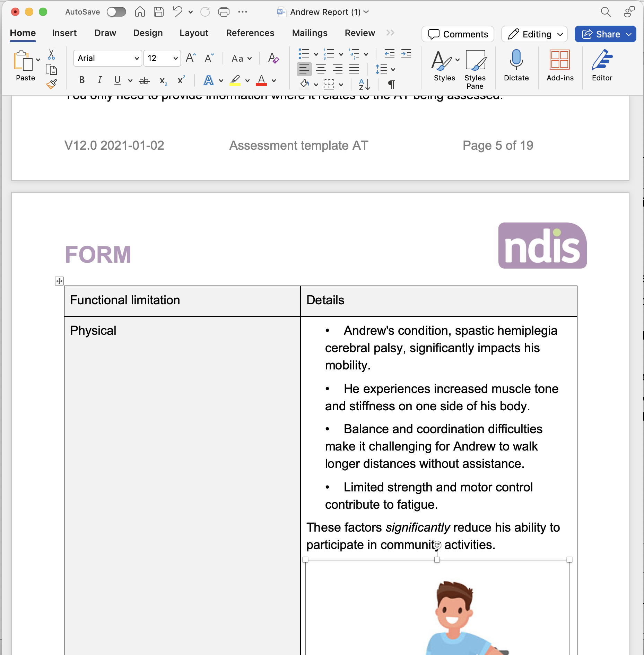Screen dimensions: 644x655
Task: Show more ribbon tabs with the double chevron
Action: click(390, 33)
